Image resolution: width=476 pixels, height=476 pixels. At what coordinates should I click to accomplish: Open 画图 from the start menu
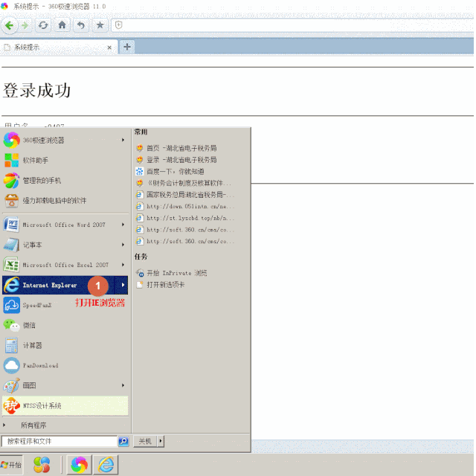point(64,385)
